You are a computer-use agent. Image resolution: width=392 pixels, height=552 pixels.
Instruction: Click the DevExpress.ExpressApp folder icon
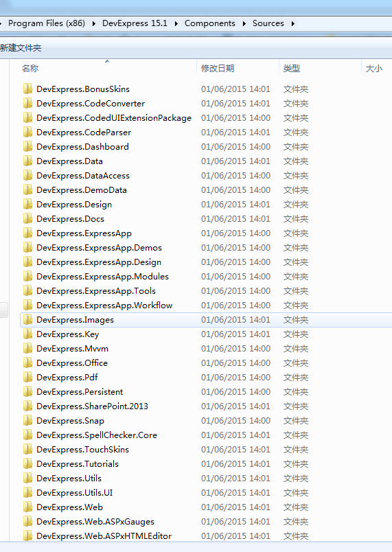point(27,233)
